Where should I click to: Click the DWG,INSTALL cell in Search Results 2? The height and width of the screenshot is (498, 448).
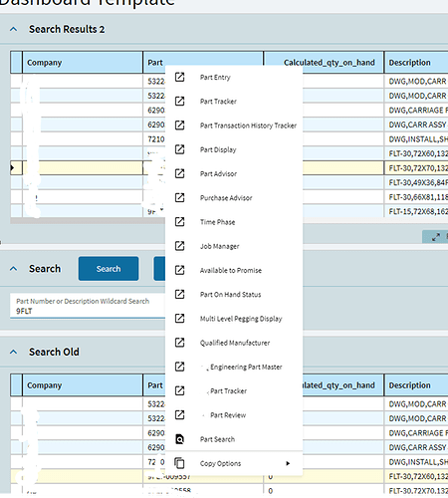pyautogui.click(x=416, y=139)
